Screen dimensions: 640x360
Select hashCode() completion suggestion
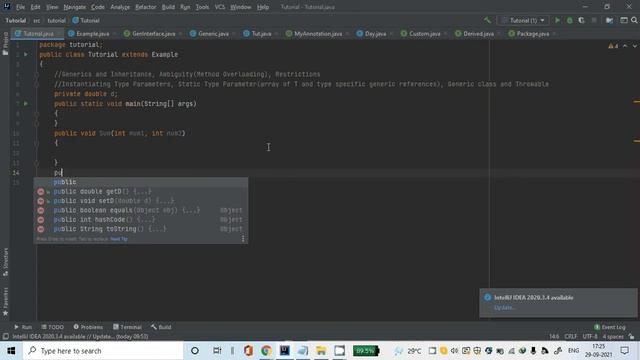point(141,220)
